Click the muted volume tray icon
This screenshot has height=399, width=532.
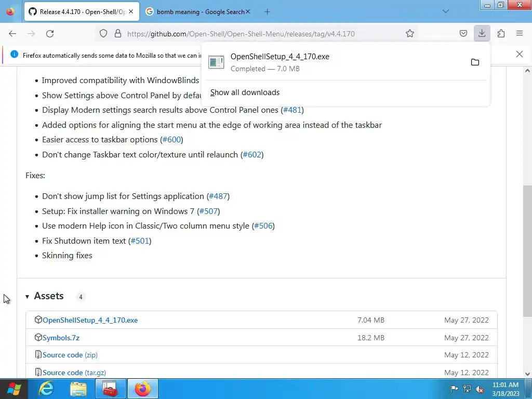[480, 389]
